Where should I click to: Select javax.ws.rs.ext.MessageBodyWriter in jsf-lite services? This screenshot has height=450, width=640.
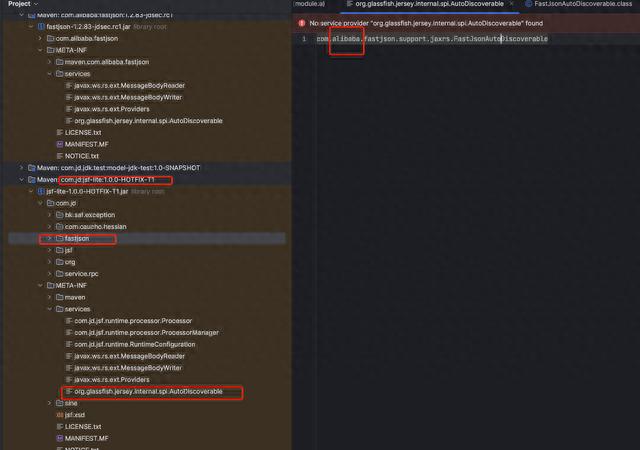pyautogui.click(x=128, y=368)
